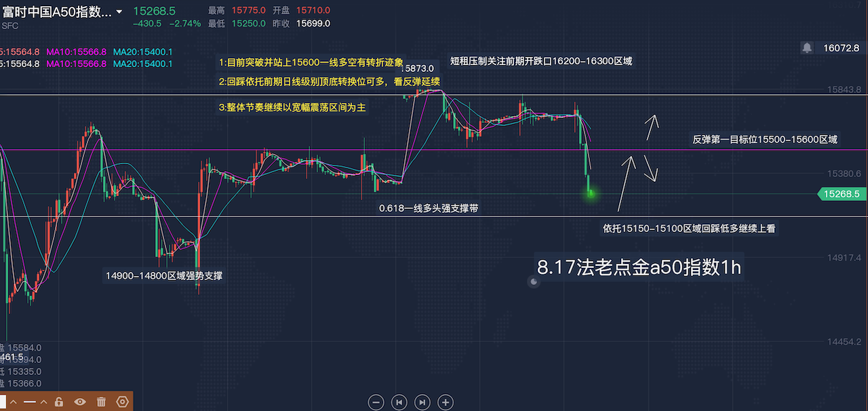Image resolution: width=868 pixels, height=411 pixels.
Task: Expand the line color chevron
Action: pyautogui.click(x=15, y=402)
